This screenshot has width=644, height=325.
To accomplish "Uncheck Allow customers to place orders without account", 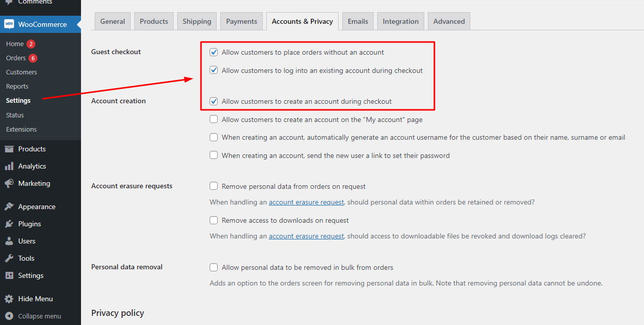I will pyautogui.click(x=214, y=52).
